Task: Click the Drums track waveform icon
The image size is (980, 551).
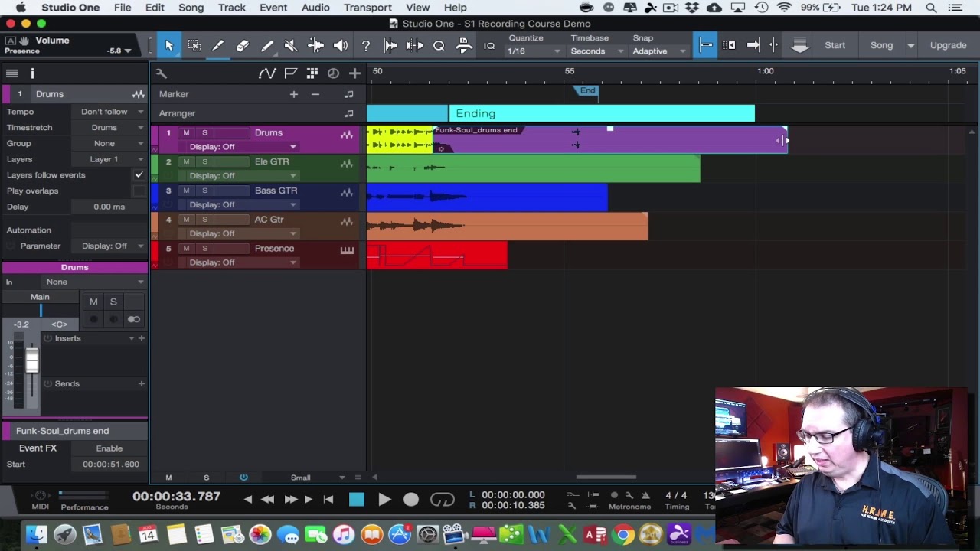Action: pos(347,135)
